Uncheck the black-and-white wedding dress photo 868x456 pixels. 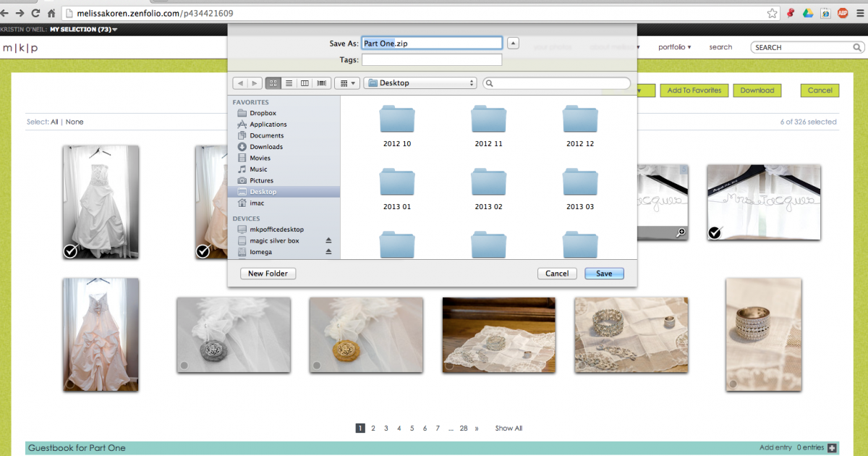coord(70,251)
